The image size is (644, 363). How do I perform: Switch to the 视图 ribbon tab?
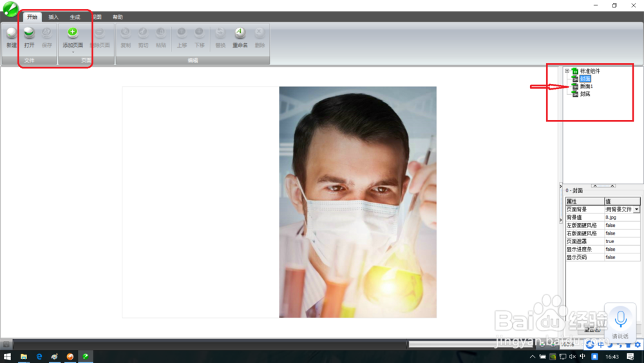click(97, 17)
